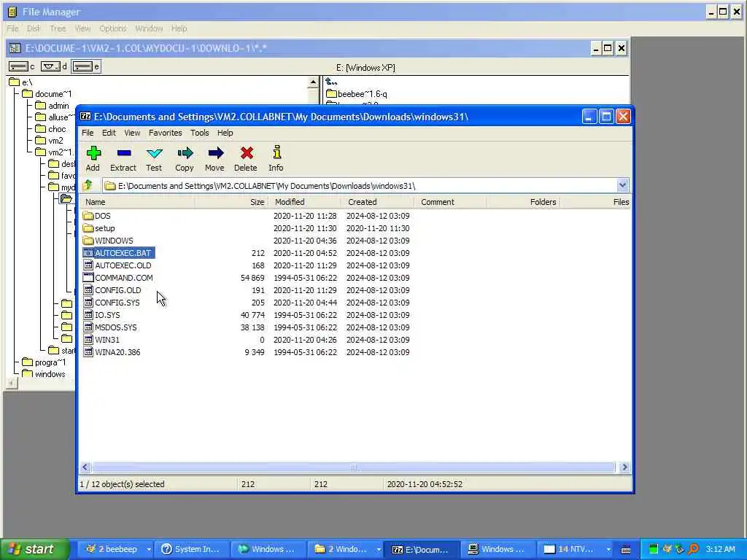Select the WINA20.386 file
The width and height of the screenshot is (747, 560).
click(112, 352)
